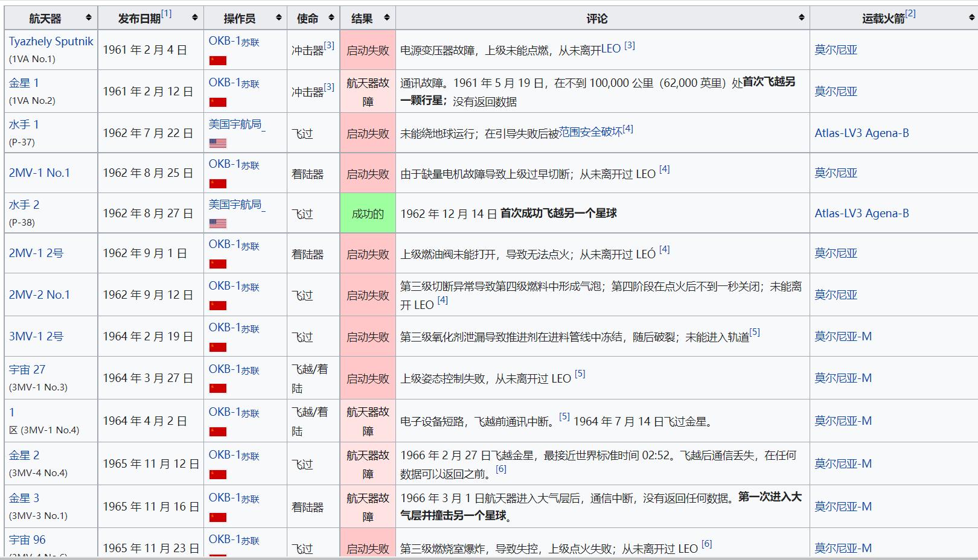Open Atlas-LV3 Agena-B link in 水手 1 row
The height and width of the screenshot is (560, 978).
[861, 133]
